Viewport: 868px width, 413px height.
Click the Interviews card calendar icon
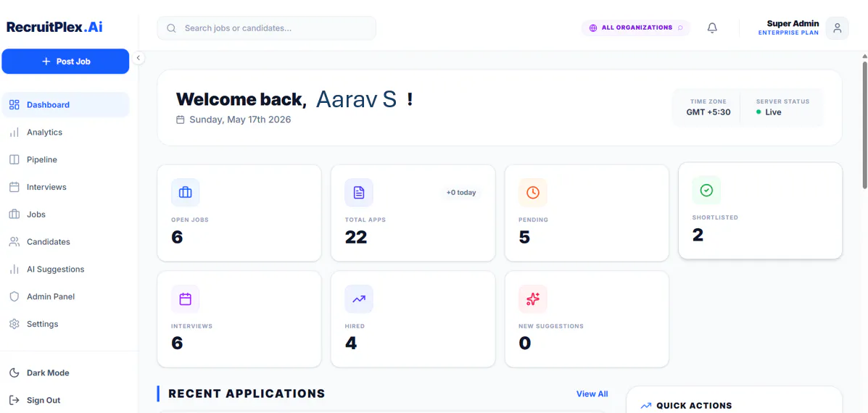186,299
